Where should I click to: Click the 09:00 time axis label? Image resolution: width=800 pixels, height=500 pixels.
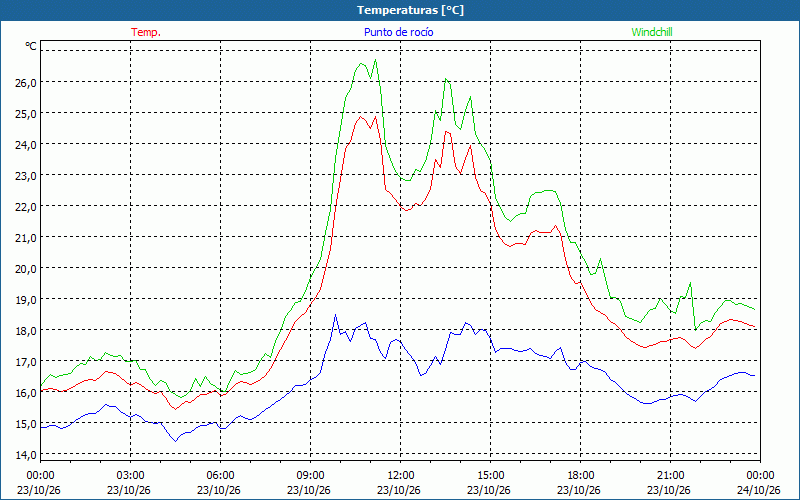click(x=311, y=476)
